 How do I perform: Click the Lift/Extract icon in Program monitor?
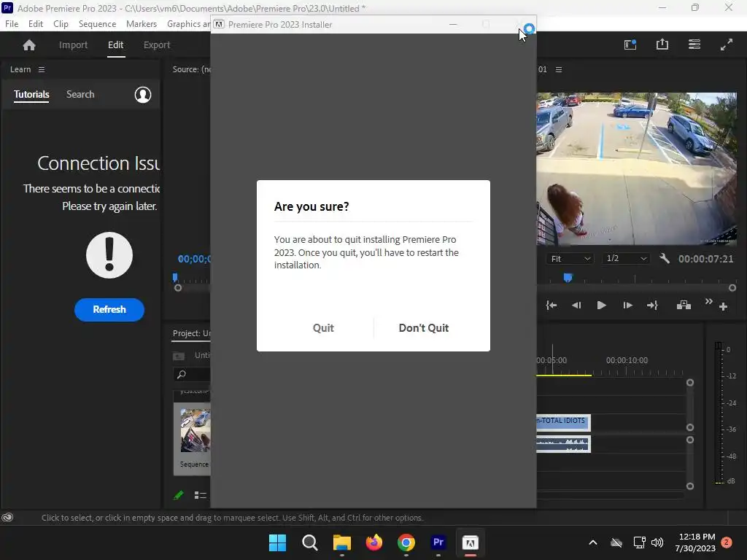(x=684, y=305)
